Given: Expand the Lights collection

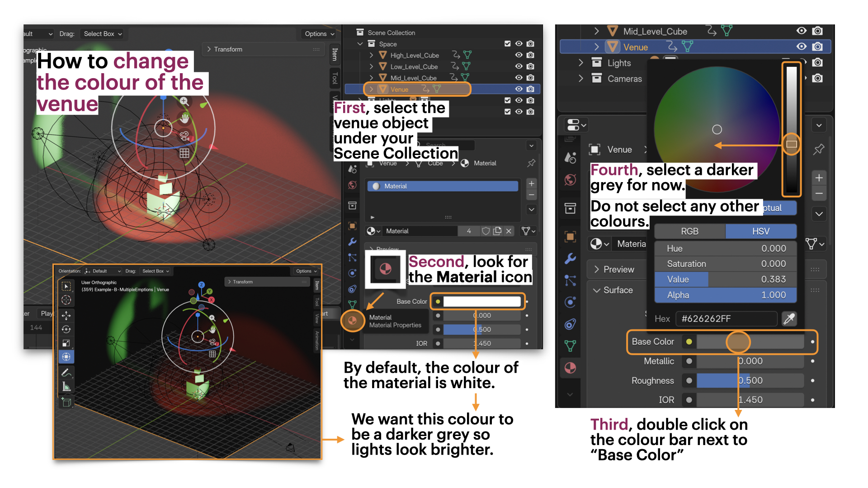Looking at the screenshot, I should pos(581,63).
